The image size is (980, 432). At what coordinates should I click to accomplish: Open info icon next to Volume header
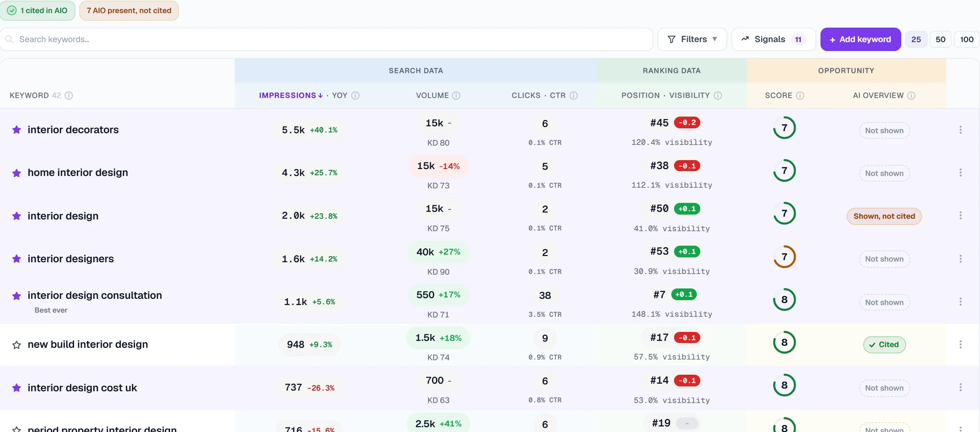point(456,96)
